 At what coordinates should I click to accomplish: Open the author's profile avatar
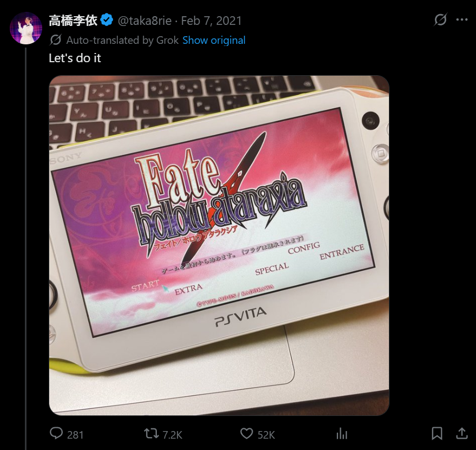tap(26, 28)
